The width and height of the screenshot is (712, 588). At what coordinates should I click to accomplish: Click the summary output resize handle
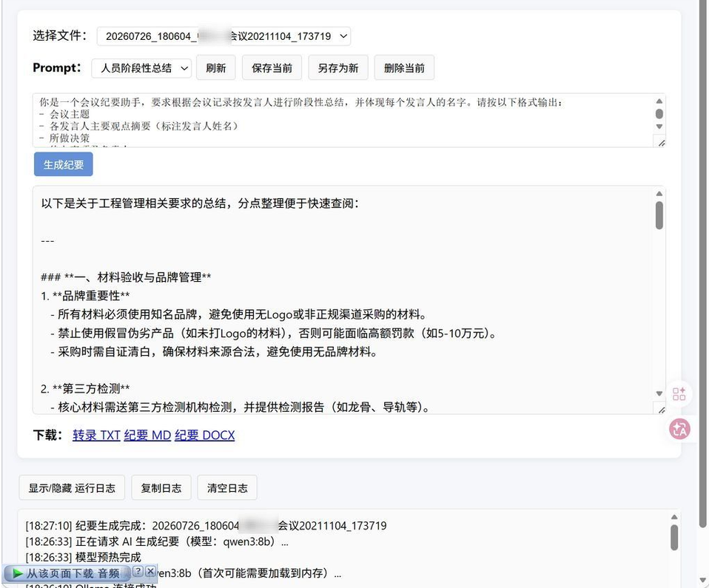662,410
